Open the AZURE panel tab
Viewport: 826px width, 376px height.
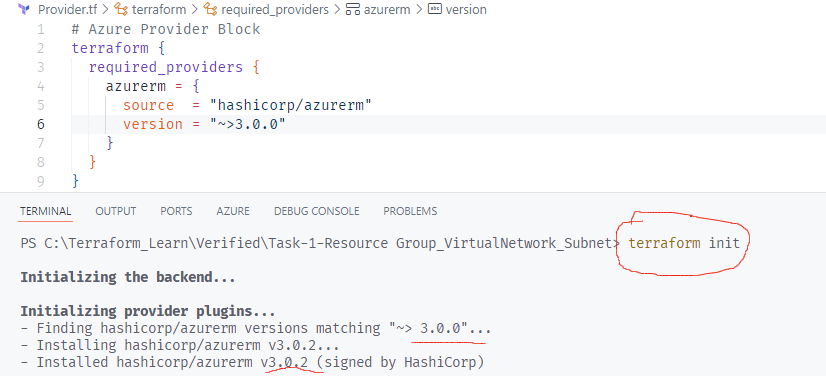point(233,211)
